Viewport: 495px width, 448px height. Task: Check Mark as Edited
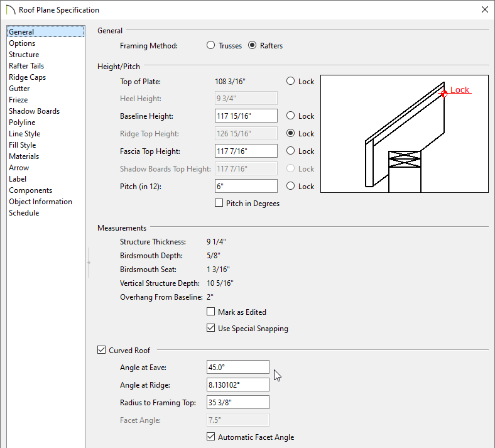coord(210,312)
